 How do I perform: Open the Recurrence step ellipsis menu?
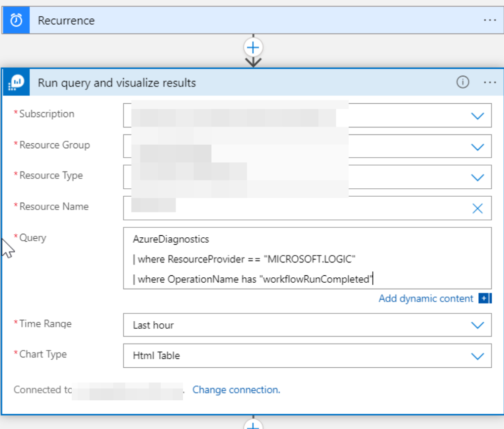[490, 20]
